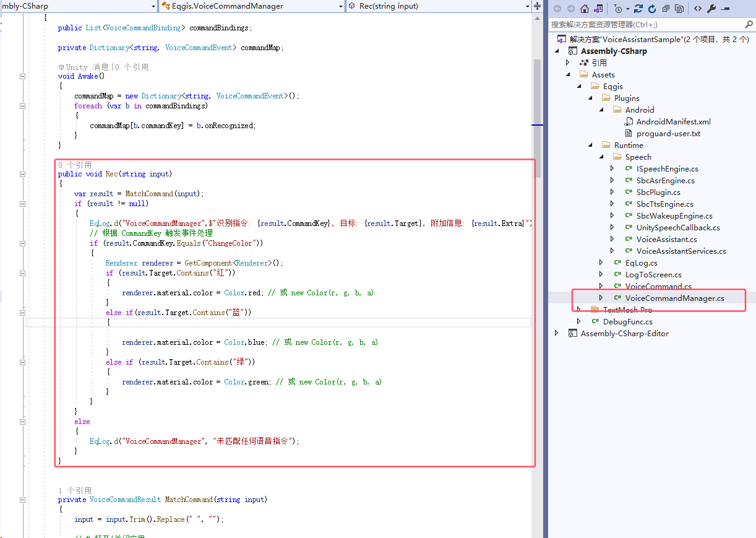The width and height of the screenshot is (756, 538).
Task: Click the '0 个引用' reference link above Rec
Action: pos(75,165)
